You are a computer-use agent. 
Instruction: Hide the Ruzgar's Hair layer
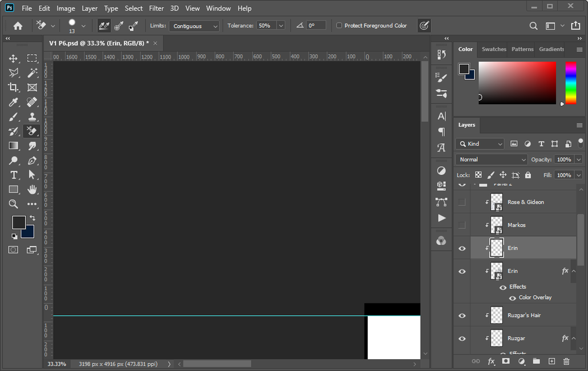pos(462,315)
